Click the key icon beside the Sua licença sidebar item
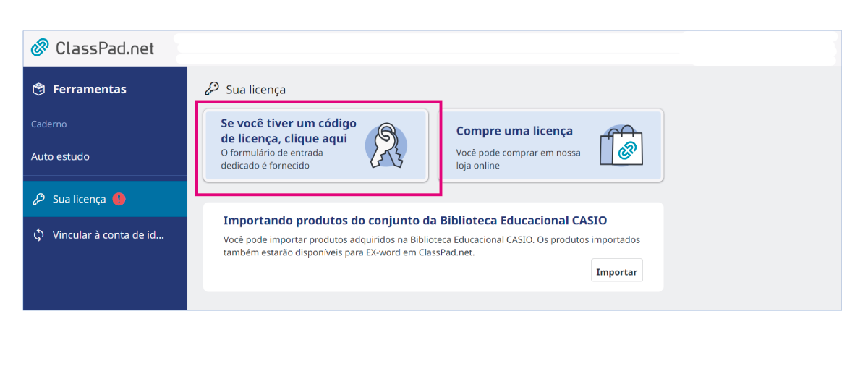868x366 pixels. pyautogui.click(x=39, y=199)
